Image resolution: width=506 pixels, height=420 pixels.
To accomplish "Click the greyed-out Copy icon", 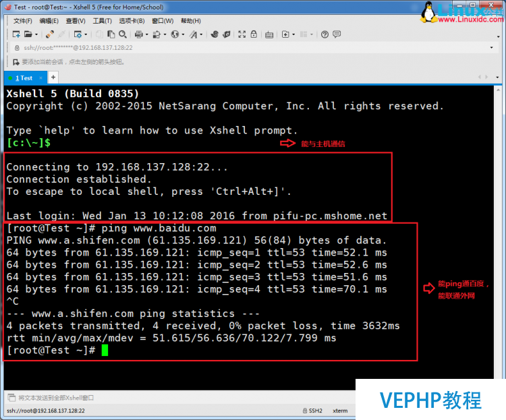I will (99, 34).
